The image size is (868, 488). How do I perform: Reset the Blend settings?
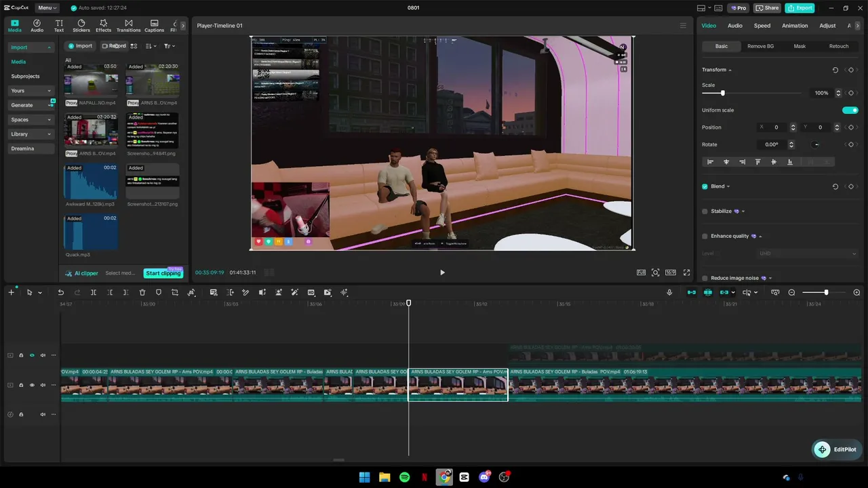835,186
